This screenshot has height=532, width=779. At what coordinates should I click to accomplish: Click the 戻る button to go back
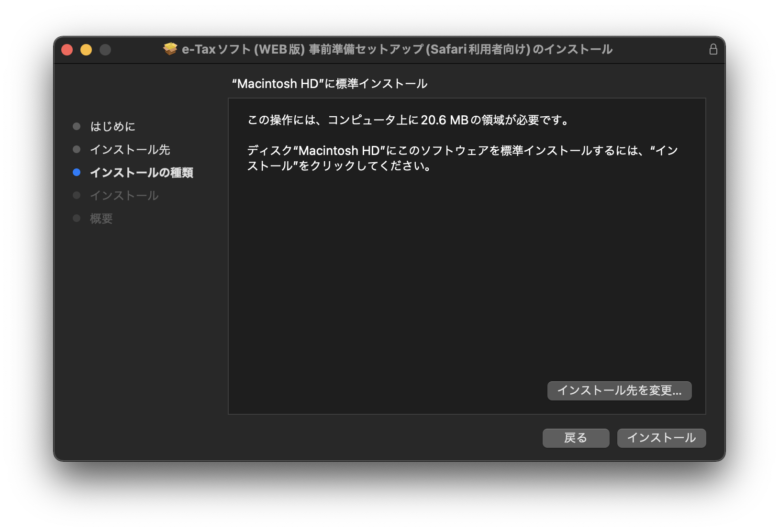pyautogui.click(x=576, y=438)
